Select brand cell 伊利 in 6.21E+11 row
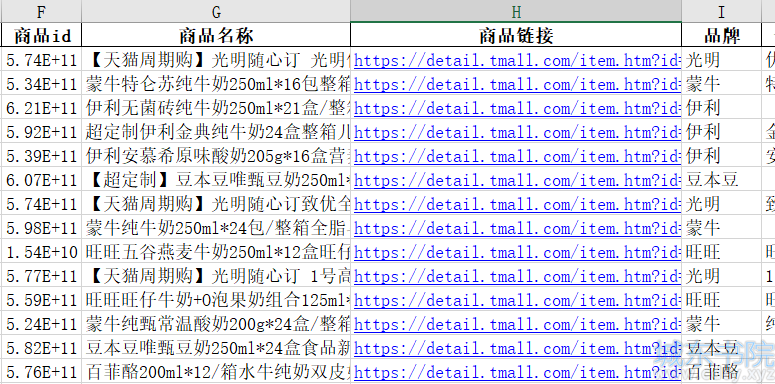Image resolution: width=775 pixels, height=384 pixels. coord(722,108)
